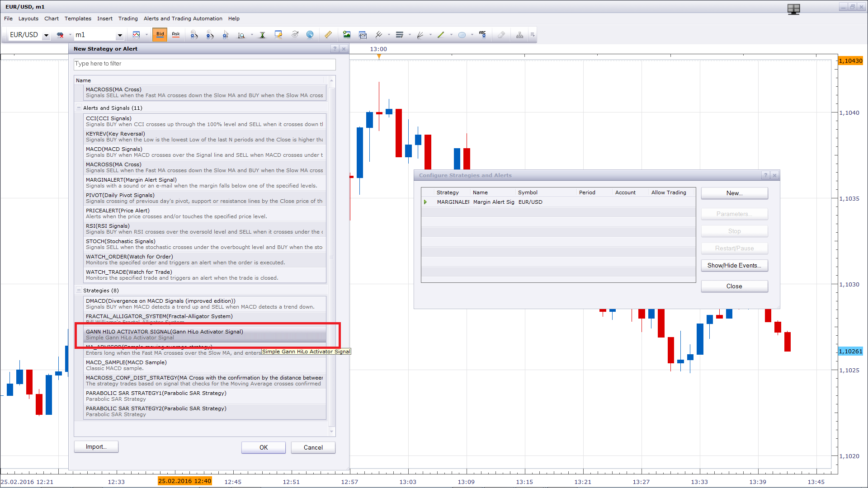The width and height of the screenshot is (868, 488).
Task: Click the zoom out icon
Action: pos(210,35)
